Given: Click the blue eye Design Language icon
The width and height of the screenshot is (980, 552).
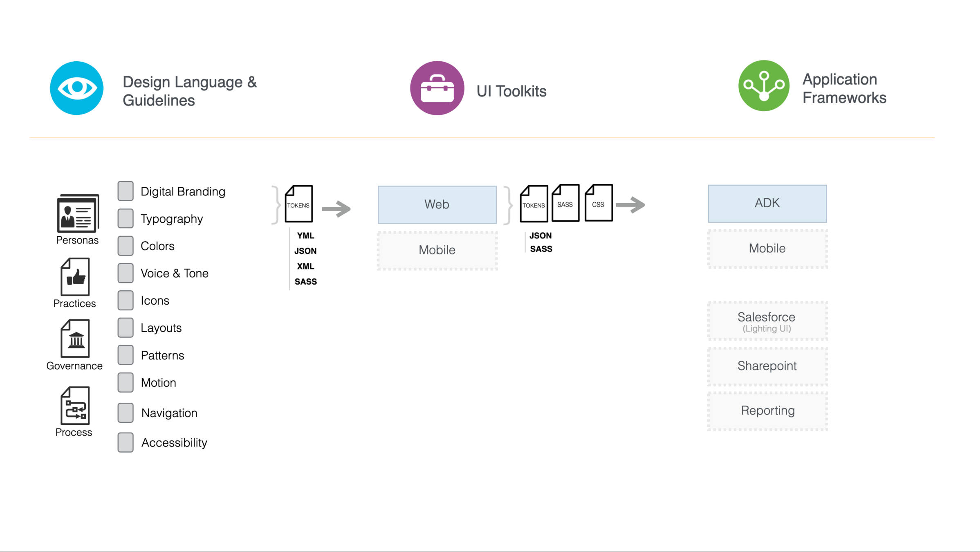Looking at the screenshot, I should coord(76,88).
